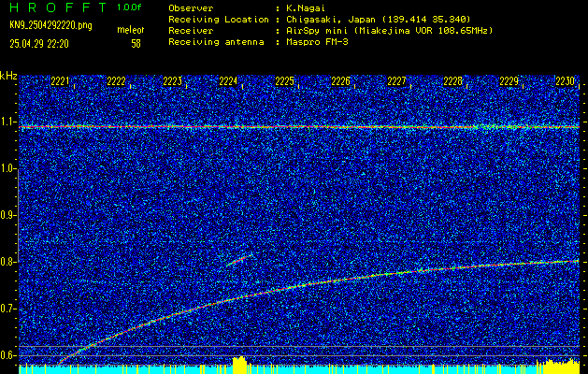Click time marker 2227
This screenshot has height=374, width=588.
pos(396,81)
